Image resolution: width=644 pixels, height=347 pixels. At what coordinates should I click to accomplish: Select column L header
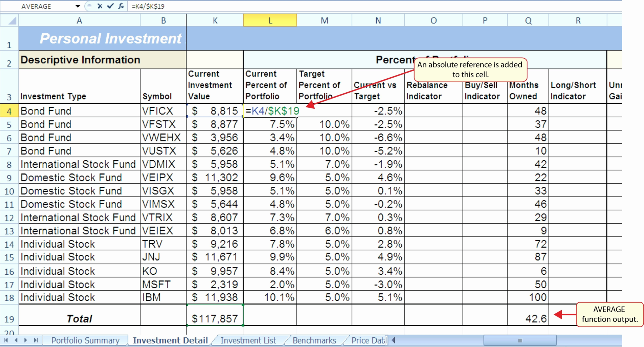270,20
